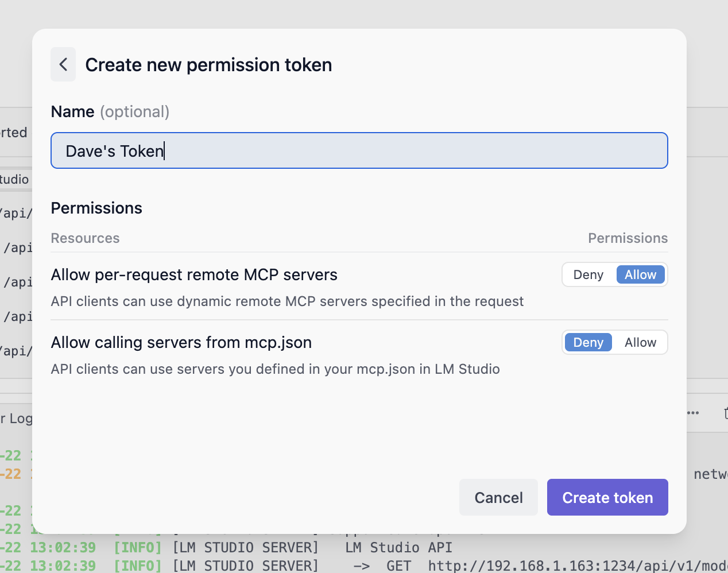Set mcp.json server calling to Deny

pos(588,343)
